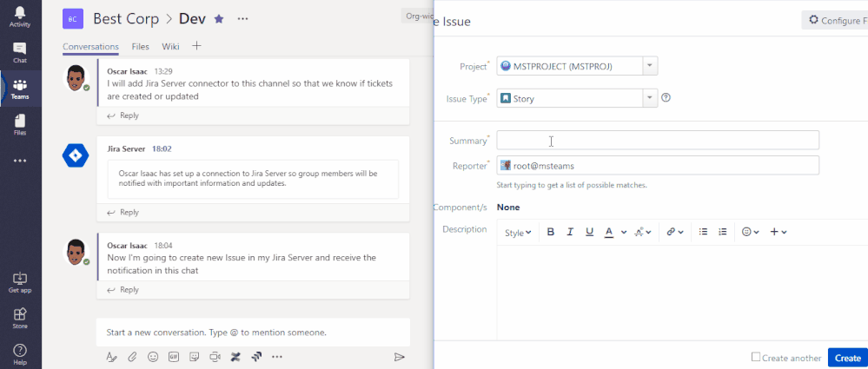Open the Issue Type dropdown arrow
This screenshot has width=868, height=369.
[x=650, y=98]
